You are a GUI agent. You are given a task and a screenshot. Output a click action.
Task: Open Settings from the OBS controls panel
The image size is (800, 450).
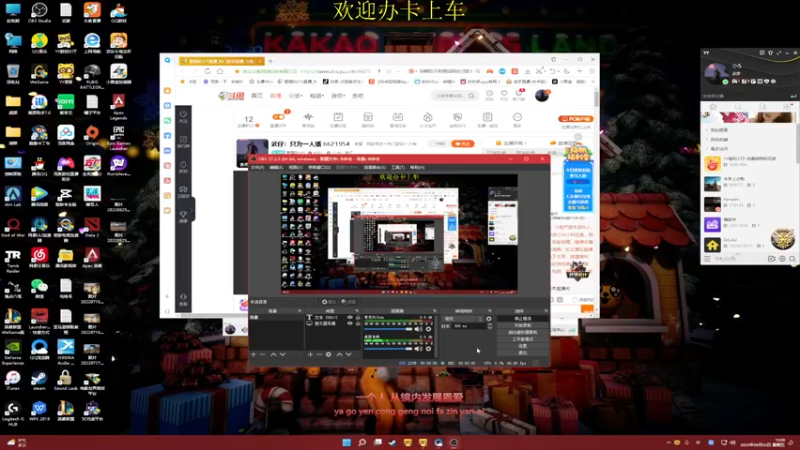click(522, 346)
